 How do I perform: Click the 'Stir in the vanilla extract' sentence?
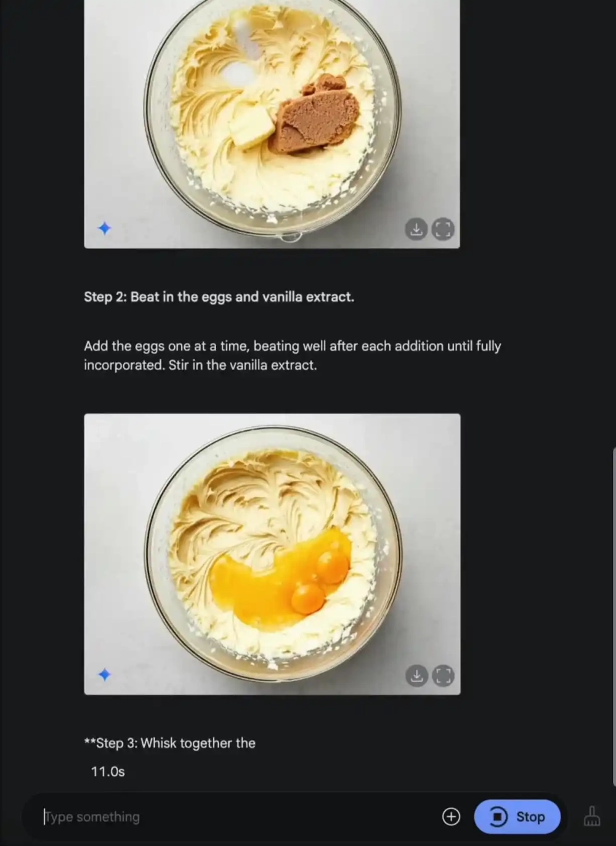[243, 365]
